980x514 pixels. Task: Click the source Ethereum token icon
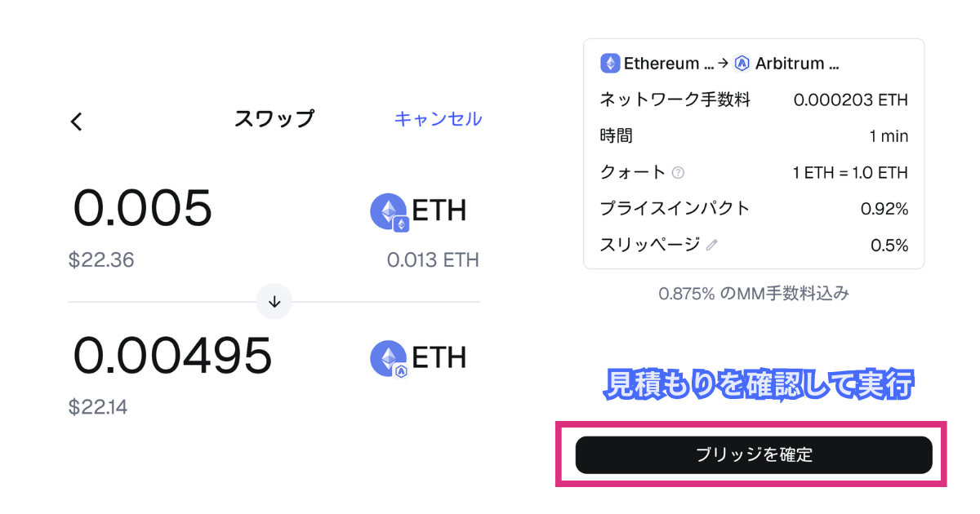pos(390,211)
